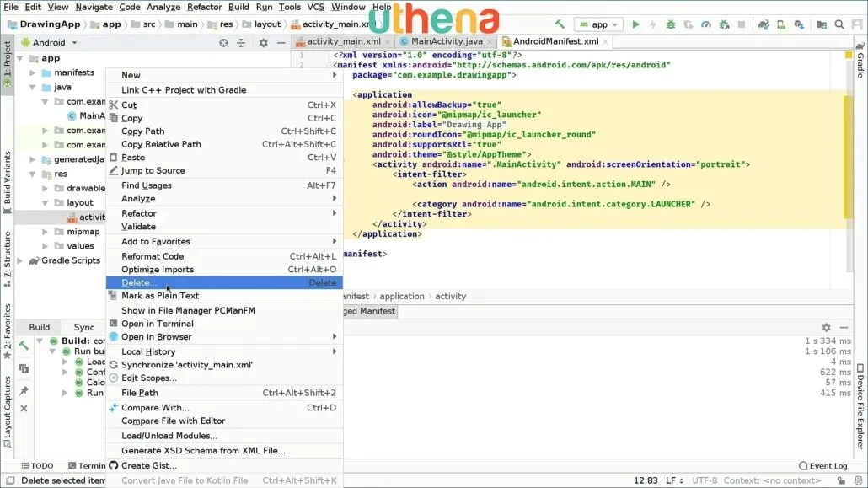The height and width of the screenshot is (488, 868).
Task: Choose Delete... in the context menu
Action: click(224, 282)
